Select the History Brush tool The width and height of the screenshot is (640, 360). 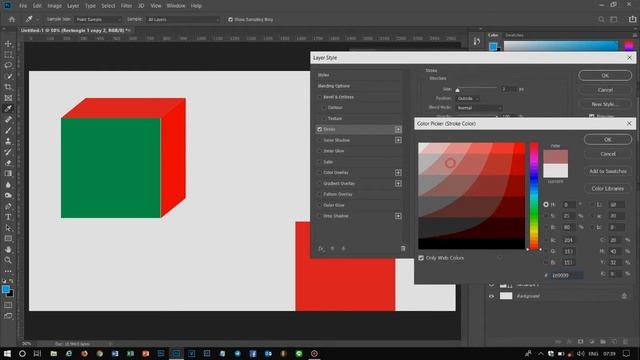pos(8,152)
